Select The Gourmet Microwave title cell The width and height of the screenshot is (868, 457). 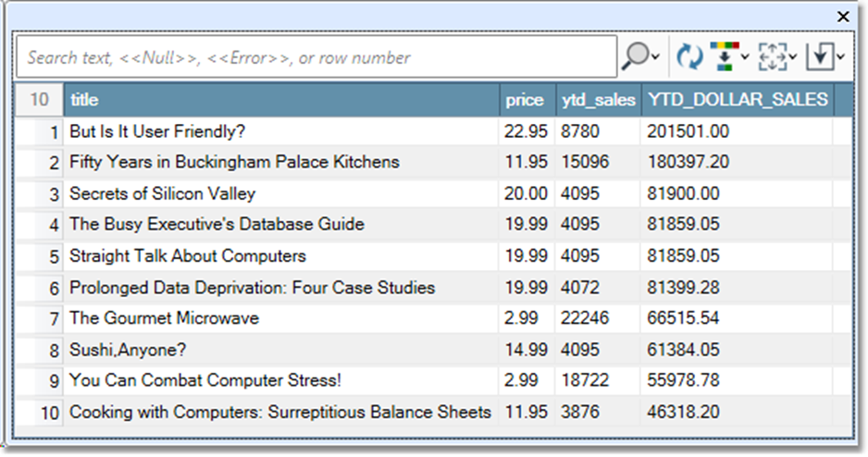pyautogui.click(x=164, y=318)
